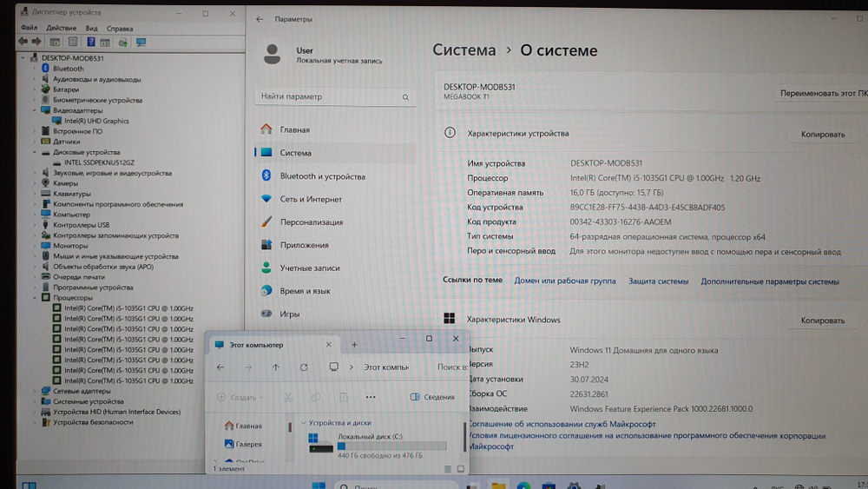The height and width of the screenshot is (489, 868).
Task: Click the forward arrow in Device Manager toolbar
Action: (36, 42)
